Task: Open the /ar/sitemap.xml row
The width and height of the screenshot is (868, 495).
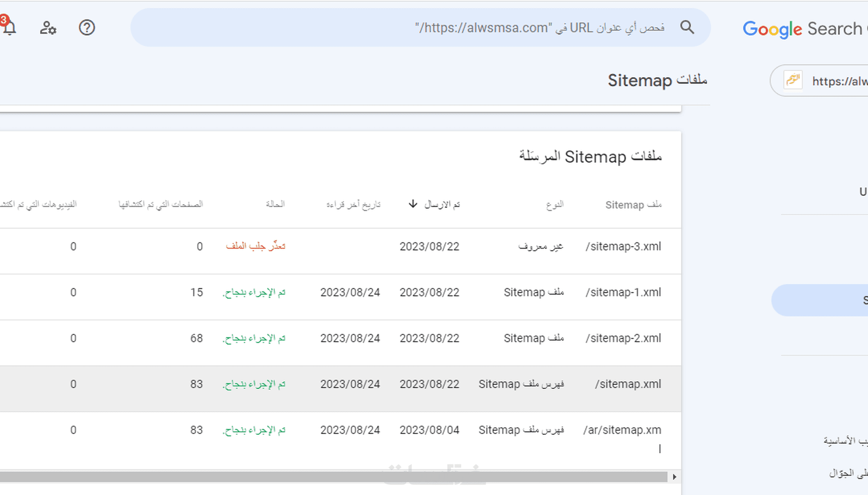Action: point(622,430)
